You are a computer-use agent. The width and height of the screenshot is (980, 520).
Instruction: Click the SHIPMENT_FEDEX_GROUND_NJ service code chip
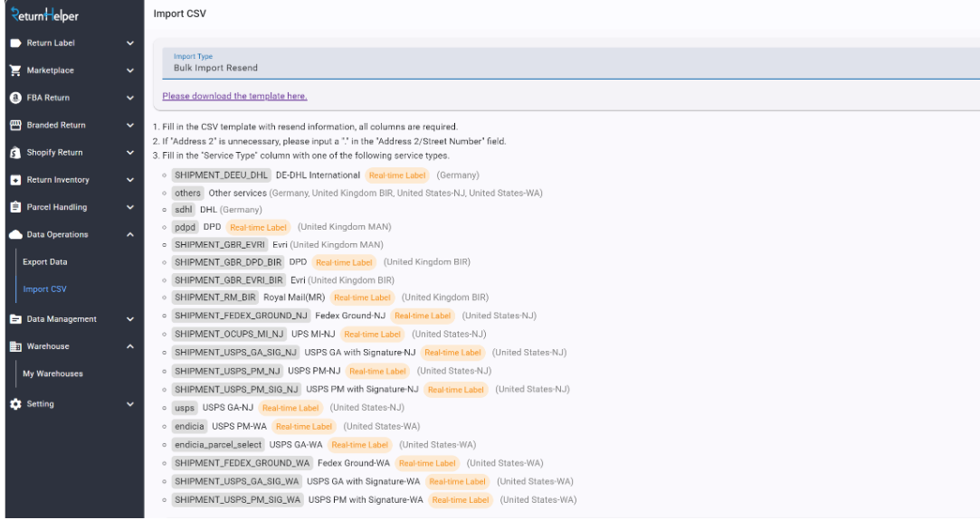[x=241, y=316]
